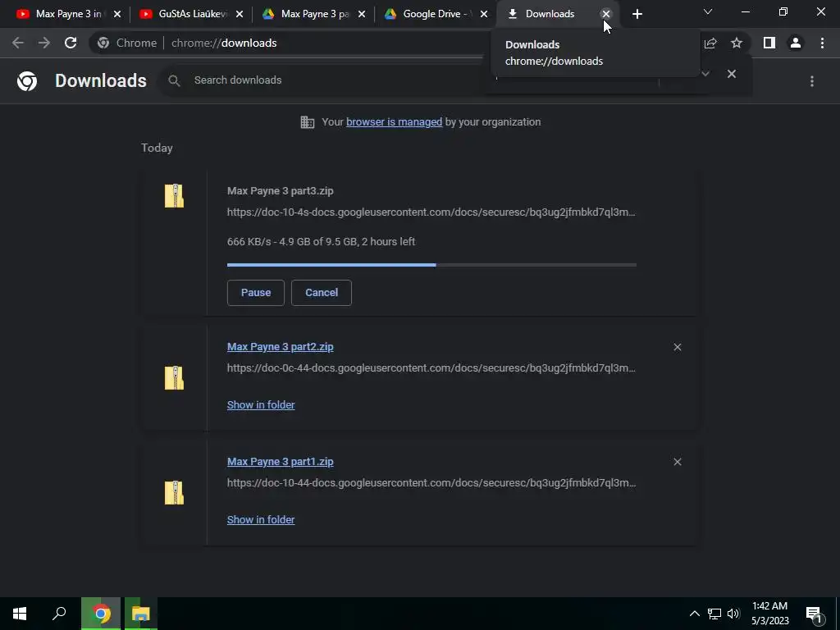The width and height of the screenshot is (840, 630).
Task: Open the Downloads page more-actions menu
Action: coord(812,81)
